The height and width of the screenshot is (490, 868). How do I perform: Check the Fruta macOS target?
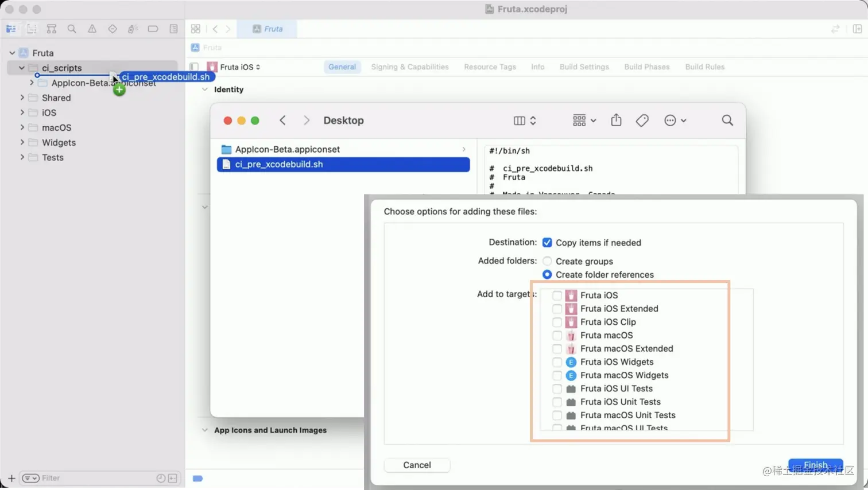click(557, 335)
